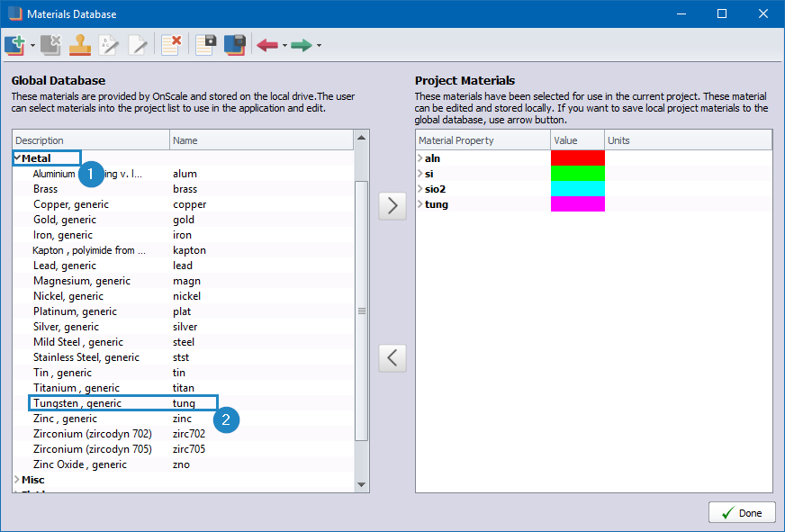Screen dimensions: 785x532
Task: Select the Kapton polyimide row
Action: [x=184, y=249]
